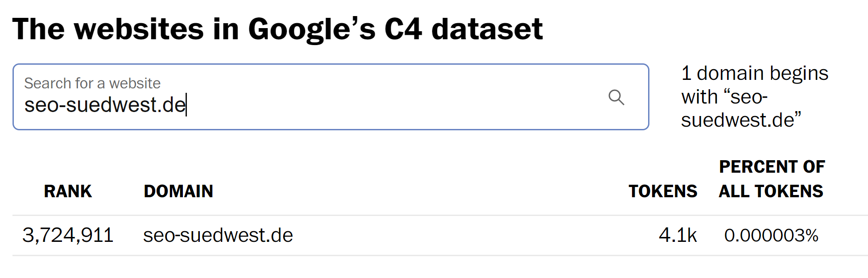Click inside the website search box
Viewport: 868px width, 278px height.
click(x=312, y=97)
